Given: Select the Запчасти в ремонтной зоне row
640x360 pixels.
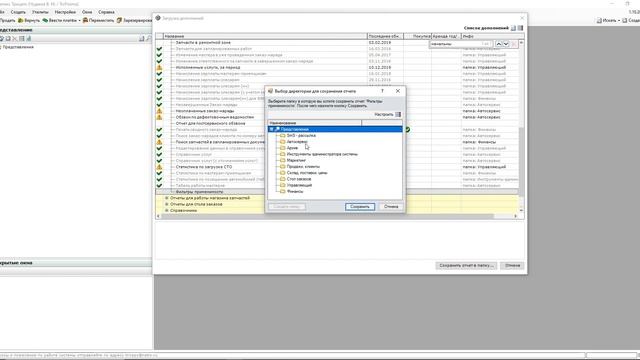Looking at the screenshot, I should coord(337,42).
